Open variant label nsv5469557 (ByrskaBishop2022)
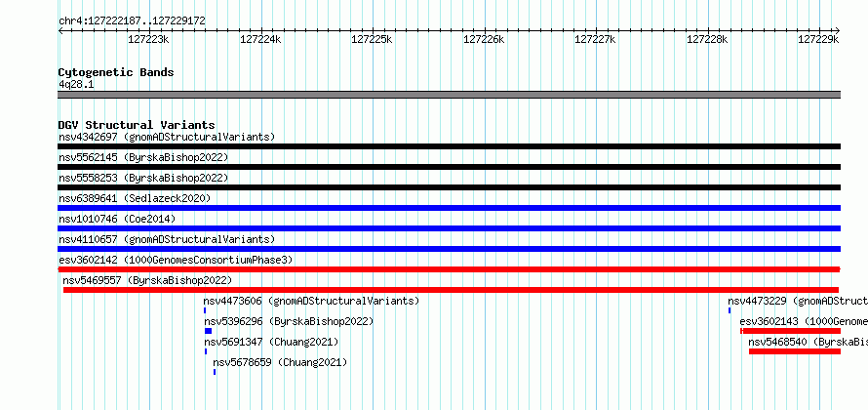Screen dimensions: 868x410 pos(147,280)
